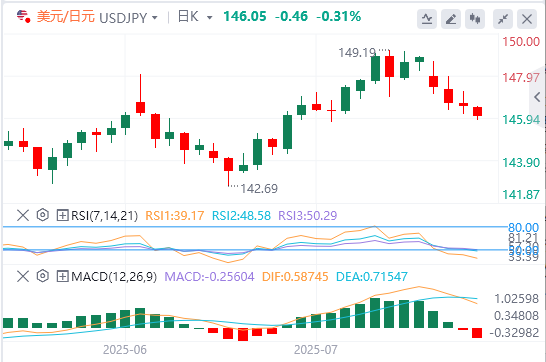Select the drawing pencil tool
This screenshot has width=546, height=362.
click(451, 18)
